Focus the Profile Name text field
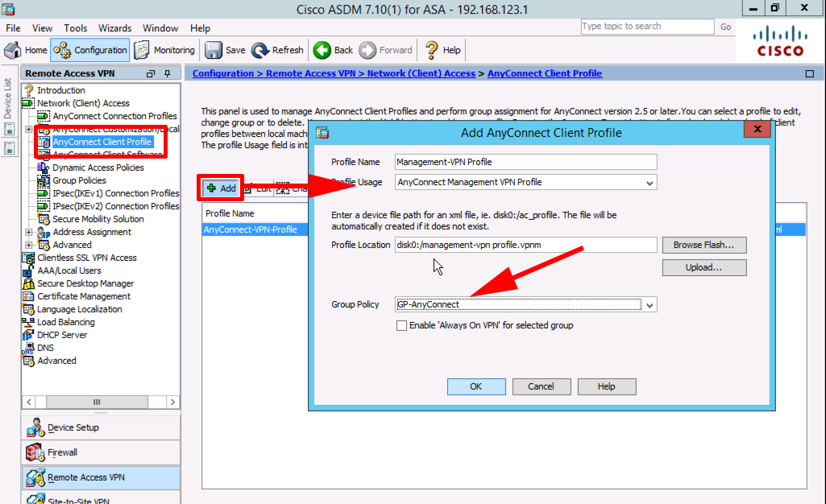The height and width of the screenshot is (504, 826). [525, 162]
